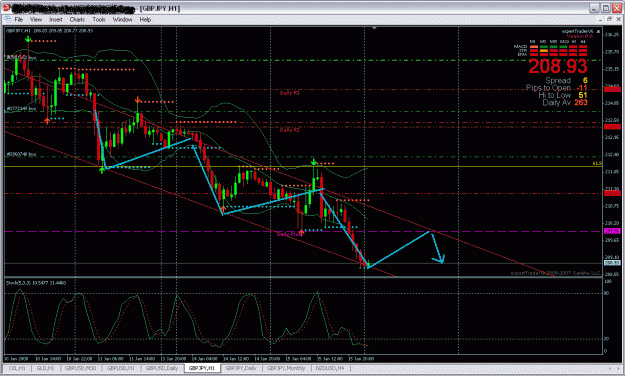This screenshot has width=625, height=376.
Task: Click the Daily Pivot level label
Action: pyautogui.click(x=289, y=234)
